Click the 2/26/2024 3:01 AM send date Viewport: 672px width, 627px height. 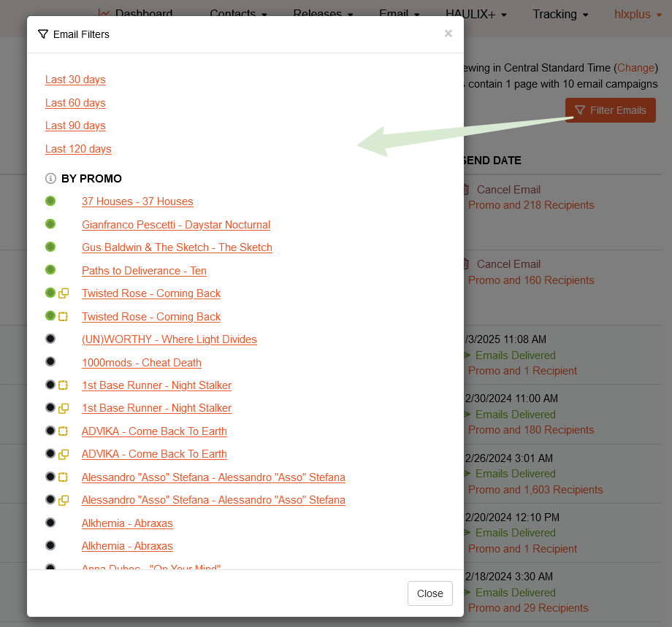pos(508,458)
